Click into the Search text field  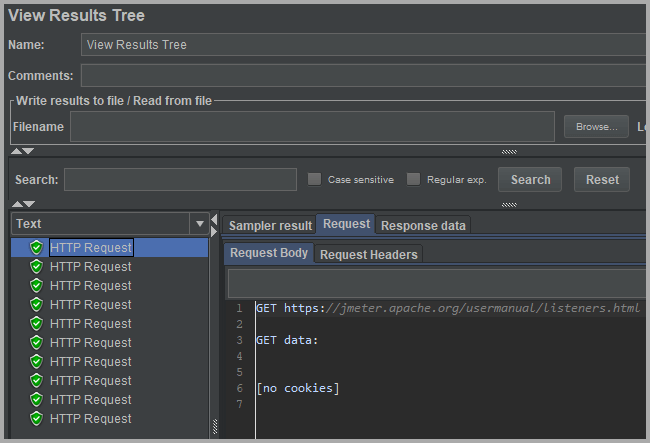(180, 180)
